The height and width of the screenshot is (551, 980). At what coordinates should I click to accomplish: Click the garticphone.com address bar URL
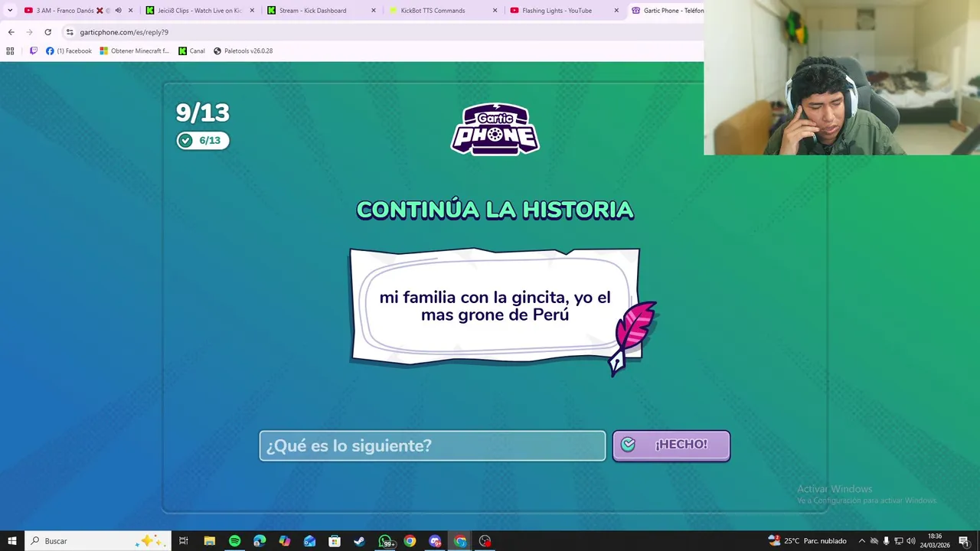pos(124,32)
